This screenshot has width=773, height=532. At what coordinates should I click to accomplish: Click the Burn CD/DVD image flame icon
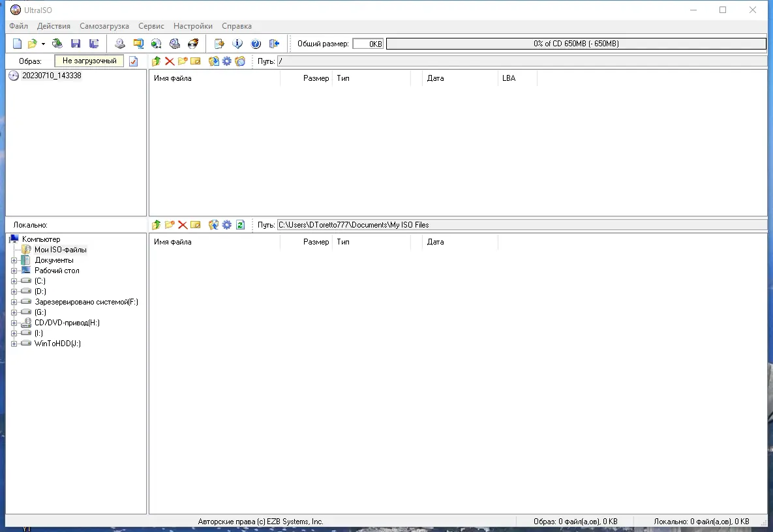coord(192,44)
